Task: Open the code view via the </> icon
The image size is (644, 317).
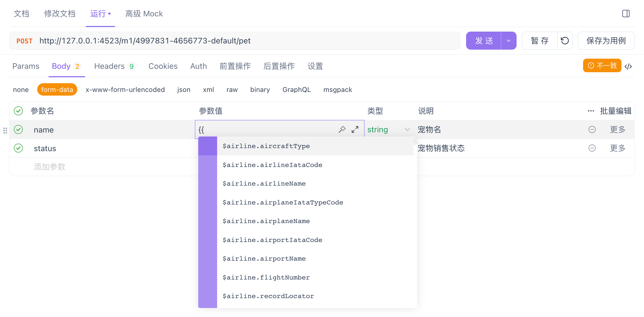Action: (x=628, y=66)
